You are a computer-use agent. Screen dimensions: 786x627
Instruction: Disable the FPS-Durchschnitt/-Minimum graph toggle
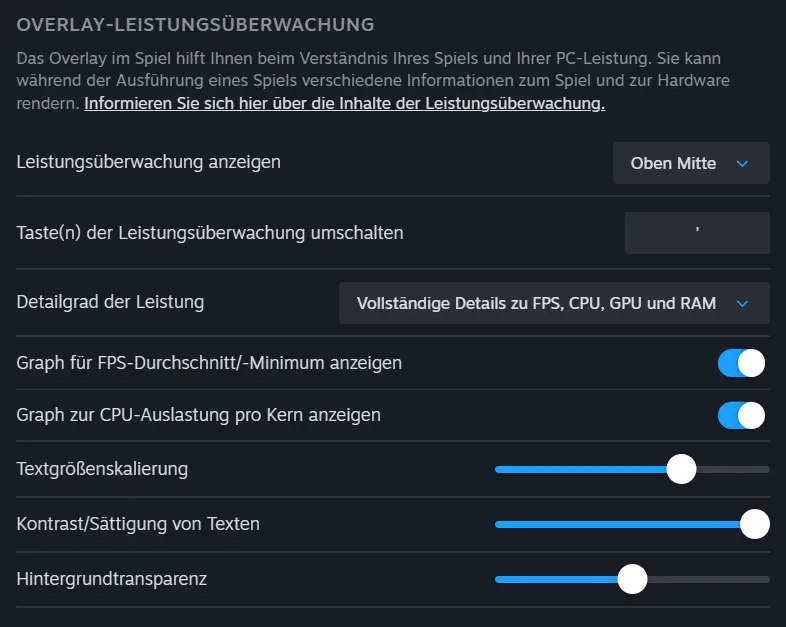pyautogui.click(x=741, y=363)
